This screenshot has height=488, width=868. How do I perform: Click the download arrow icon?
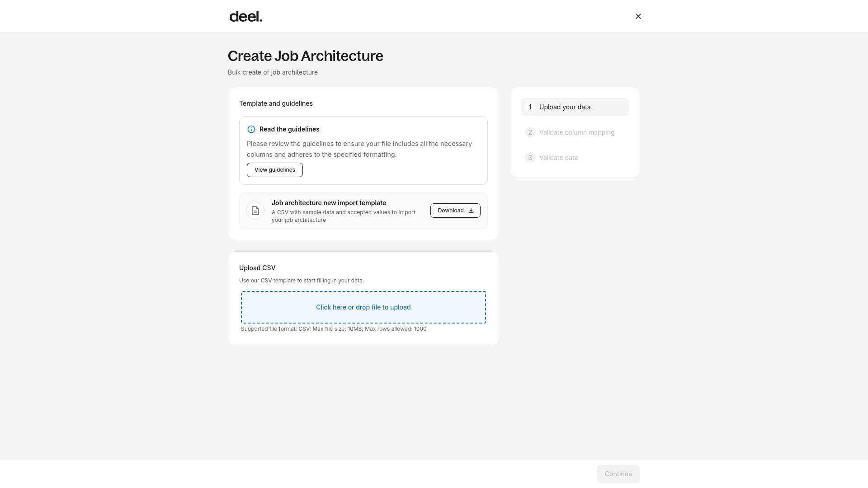(x=471, y=211)
